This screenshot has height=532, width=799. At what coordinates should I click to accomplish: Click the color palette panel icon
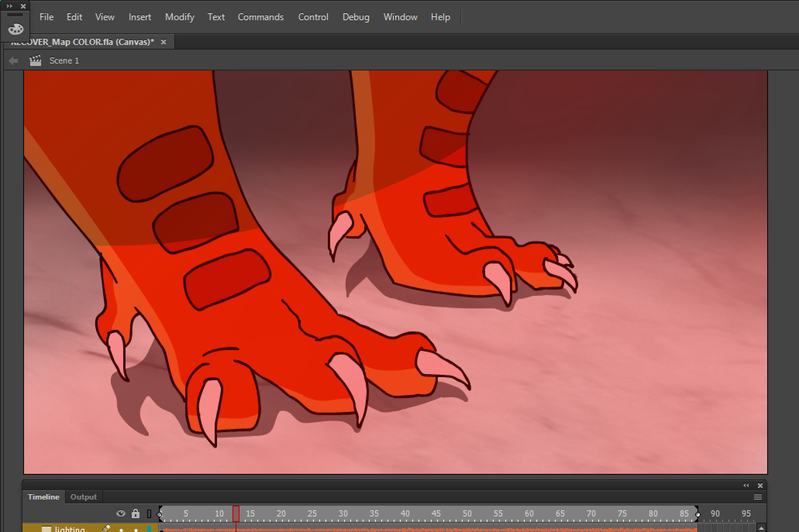(16, 29)
